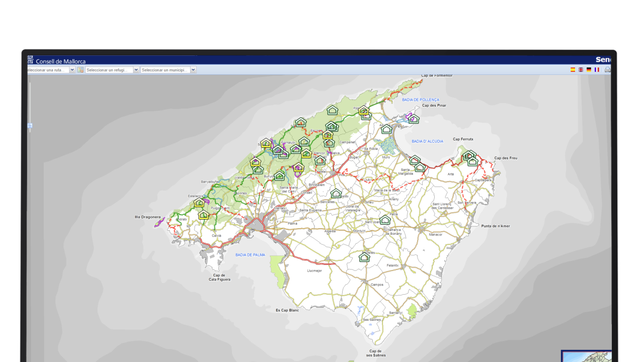Select the refuge icon beside Badia de Pollença

pos(413,119)
